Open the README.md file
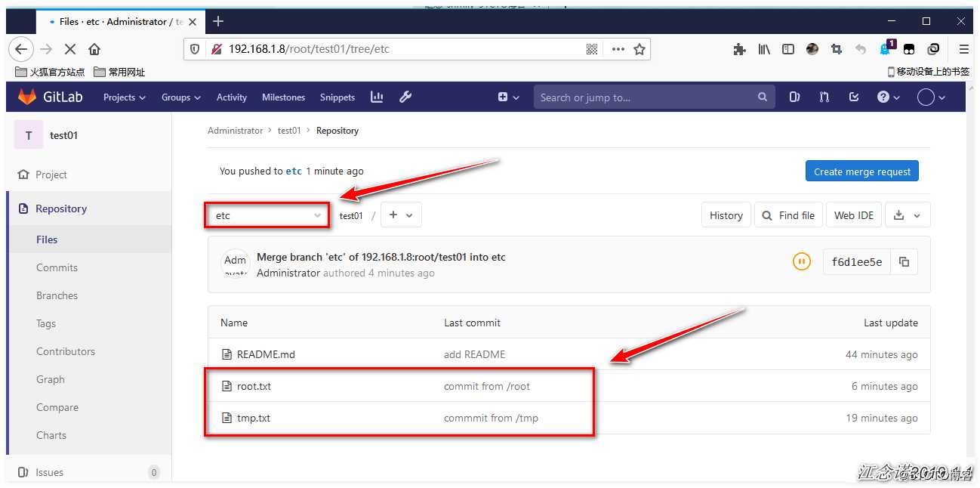Screen dimensions: 980x488 pos(266,354)
